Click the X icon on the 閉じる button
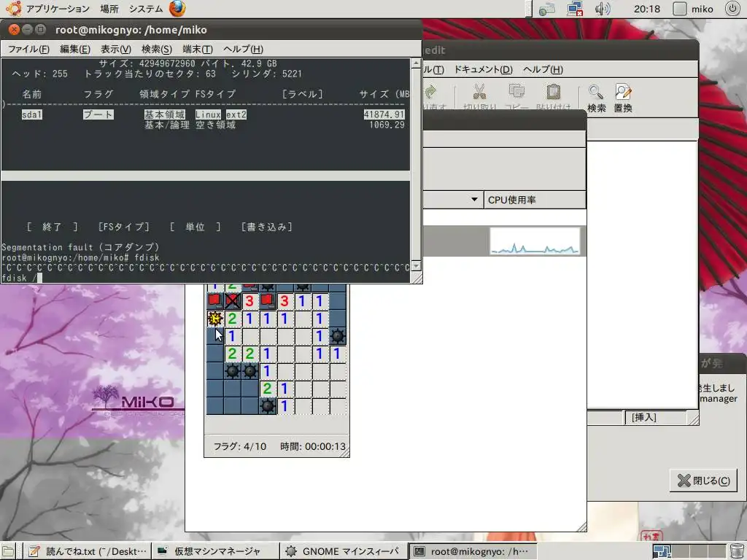747x560 pixels. click(x=684, y=481)
